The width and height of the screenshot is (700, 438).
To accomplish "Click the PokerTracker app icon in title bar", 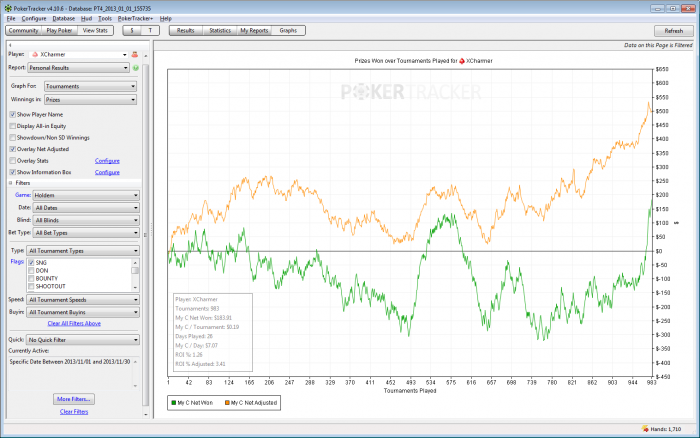I will point(6,6).
